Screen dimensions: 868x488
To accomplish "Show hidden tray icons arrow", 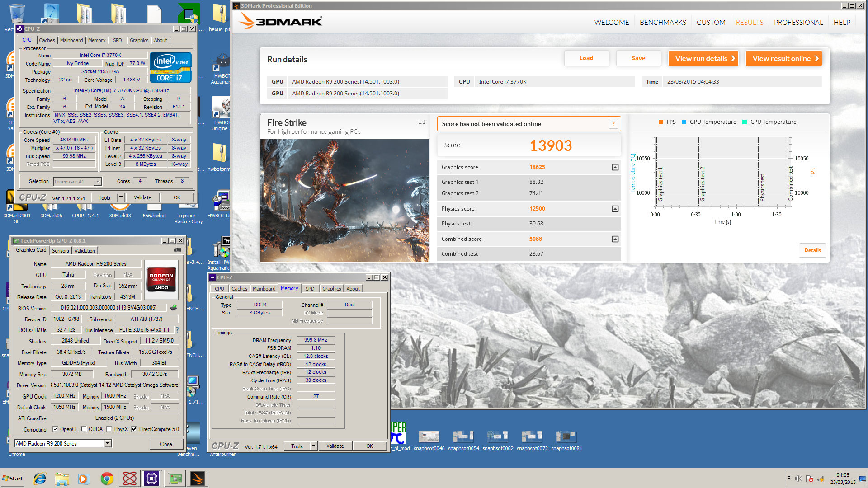I will (x=789, y=478).
